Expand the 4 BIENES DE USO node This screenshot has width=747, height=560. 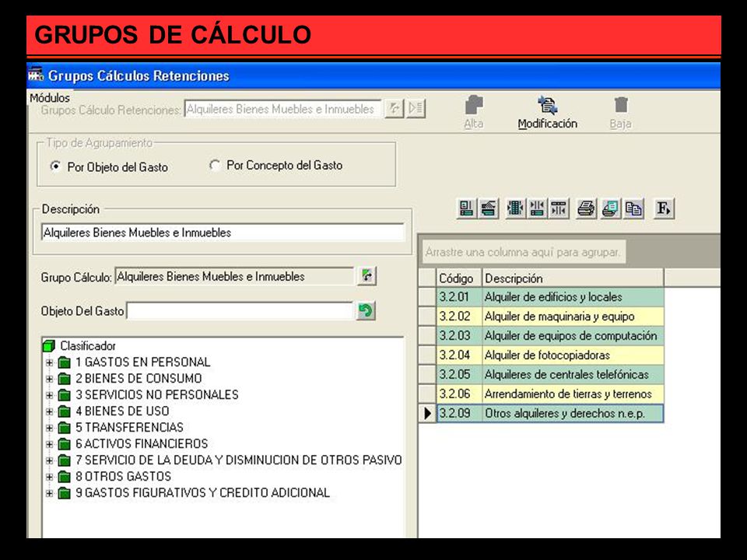pos(49,411)
